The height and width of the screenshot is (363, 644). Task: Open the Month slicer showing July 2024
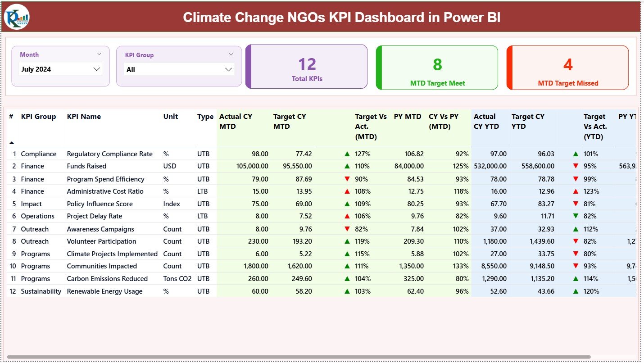tap(61, 69)
